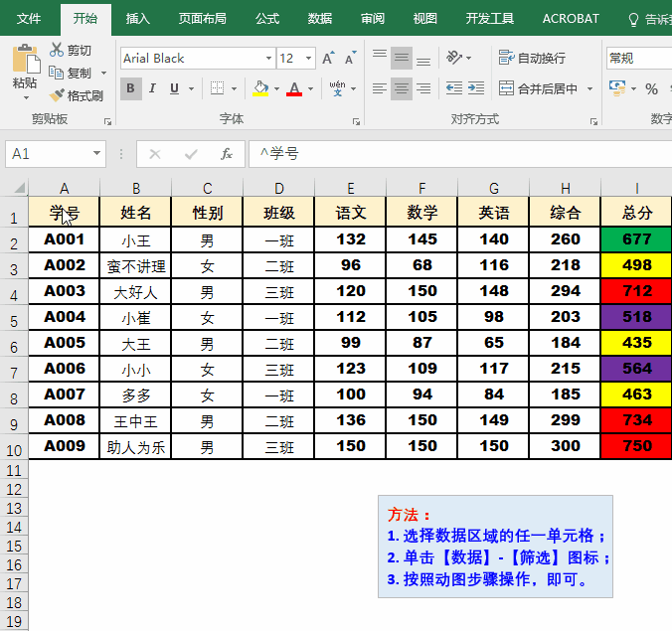Image resolution: width=672 pixels, height=631 pixels.
Task: Toggle Wrap Text (自动换行)
Action: (532, 59)
